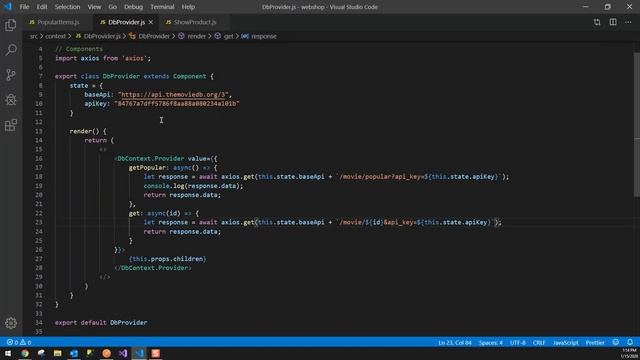The width and height of the screenshot is (640, 360).
Task: Click '{this.props.children}' on line 27
Action: [168, 259]
